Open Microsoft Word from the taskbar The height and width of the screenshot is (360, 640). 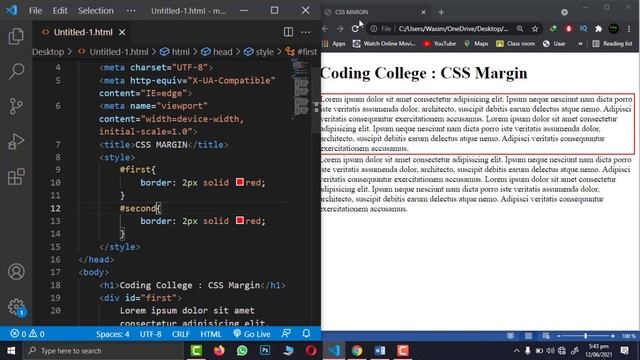click(380, 351)
